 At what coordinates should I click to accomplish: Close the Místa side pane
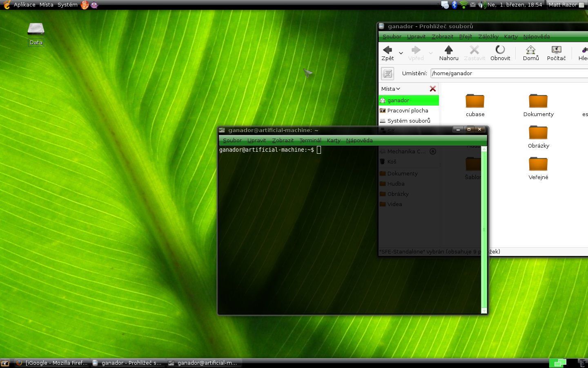(433, 89)
